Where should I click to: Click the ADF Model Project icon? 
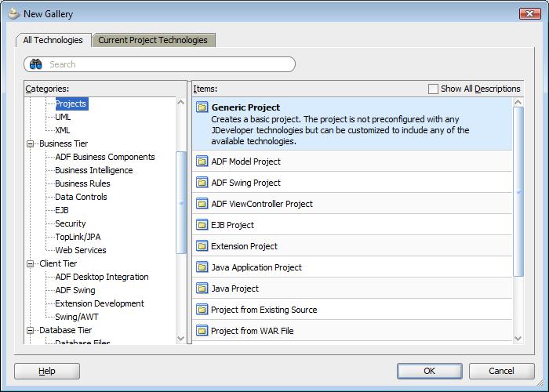pos(202,162)
